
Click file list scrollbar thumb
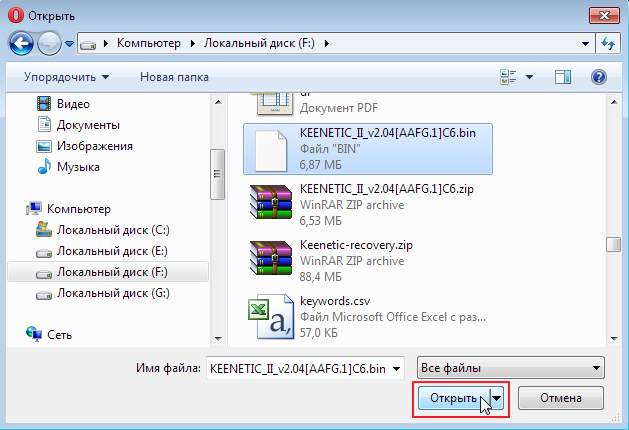[614, 245]
